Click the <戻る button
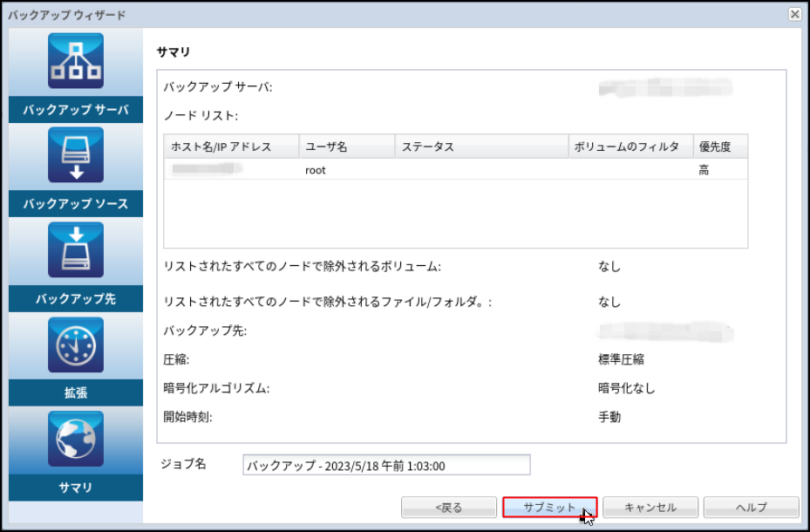 click(x=449, y=508)
